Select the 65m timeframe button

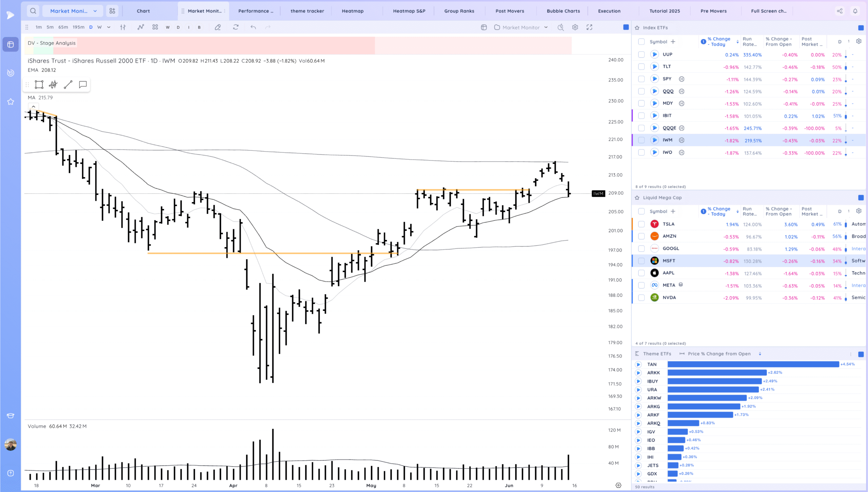pyautogui.click(x=63, y=27)
